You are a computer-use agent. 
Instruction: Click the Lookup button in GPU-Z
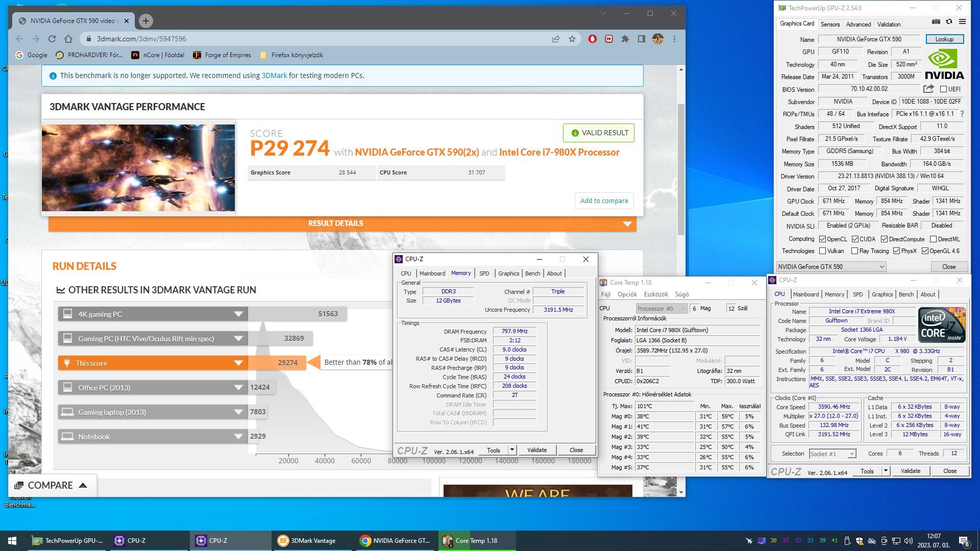(x=944, y=39)
